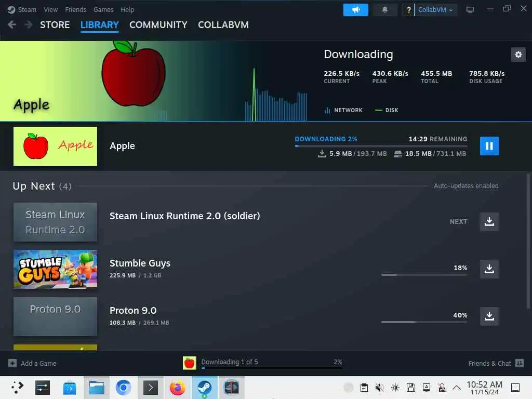Open the file manager from taskbar
Viewport: 532px width, 399px height.
point(96,387)
